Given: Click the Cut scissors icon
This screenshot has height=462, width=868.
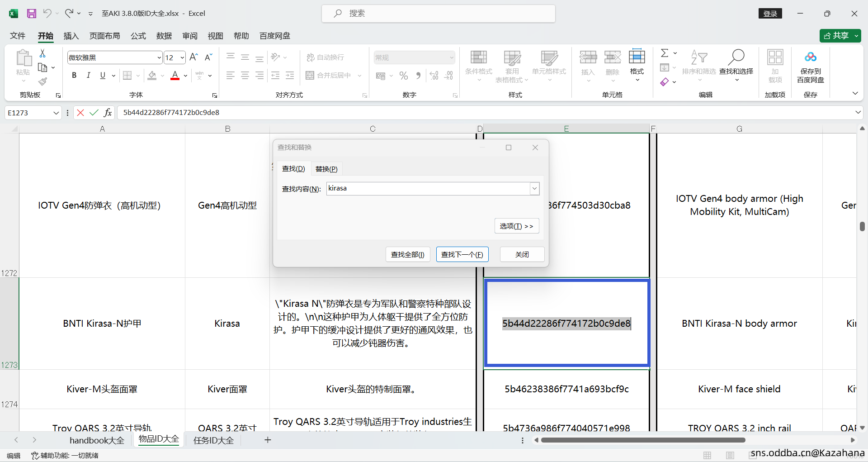Looking at the screenshot, I should pyautogui.click(x=42, y=53).
